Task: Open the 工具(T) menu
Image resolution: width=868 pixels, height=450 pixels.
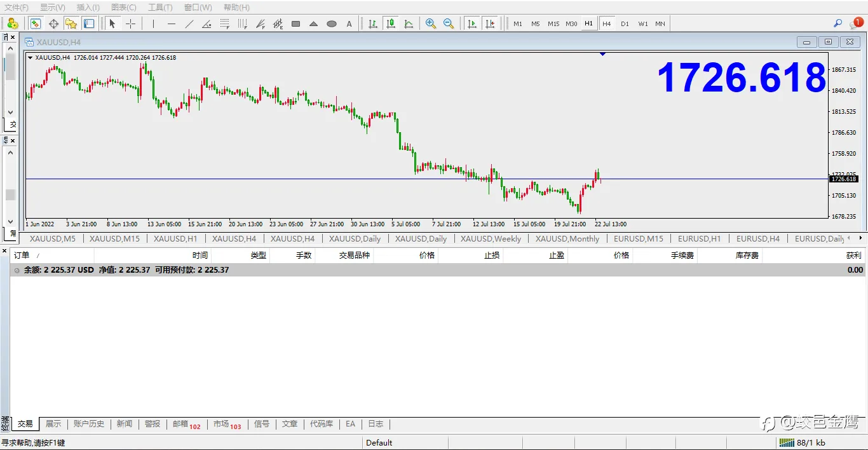Action: pos(160,8)
